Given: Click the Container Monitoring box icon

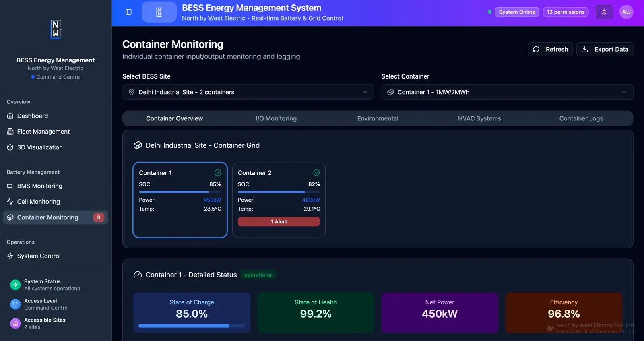Looking at the screenshot, I should click(10, 217).
